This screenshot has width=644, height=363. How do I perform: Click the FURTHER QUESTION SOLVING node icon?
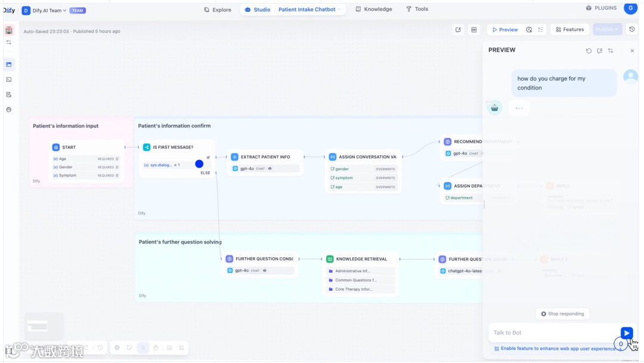point(442,259)
